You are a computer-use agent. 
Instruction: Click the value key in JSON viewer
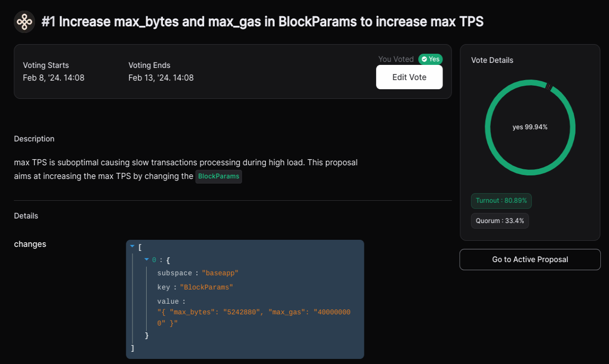168,302
